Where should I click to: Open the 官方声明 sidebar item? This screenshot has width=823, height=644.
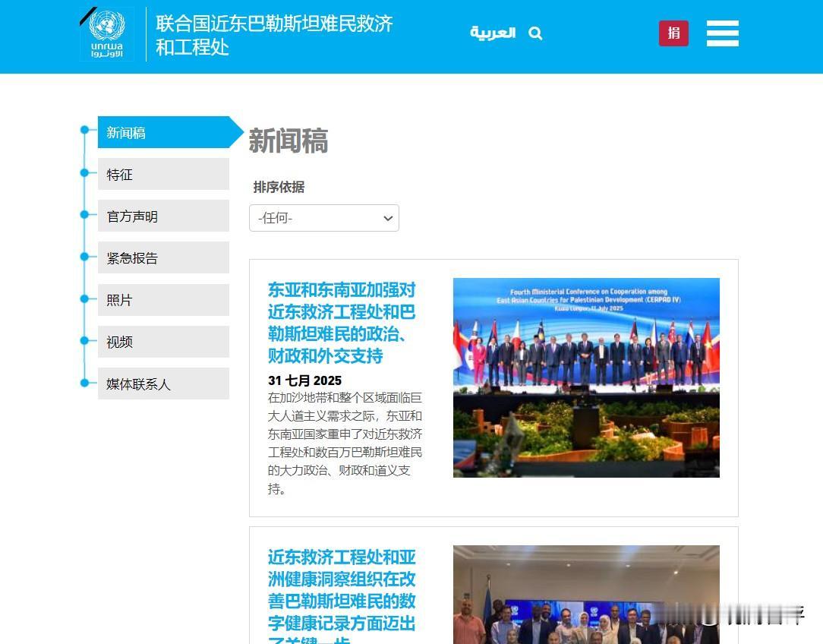(163, 216)
